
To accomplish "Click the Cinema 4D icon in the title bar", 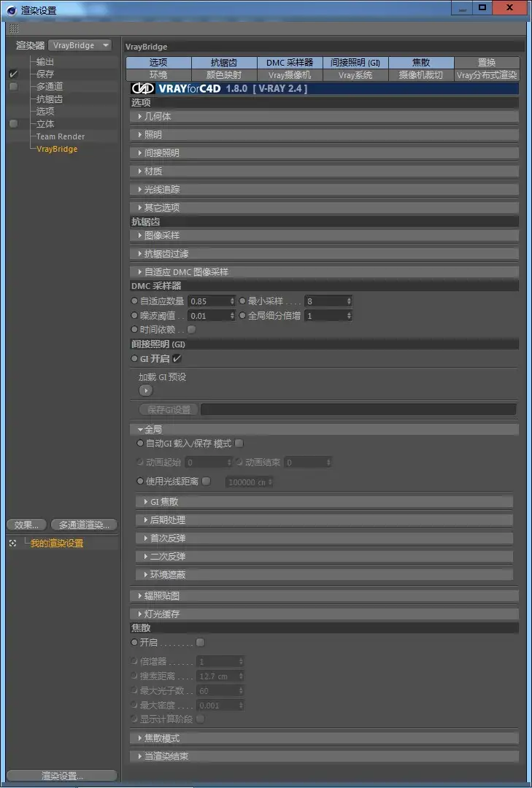I will pyautogui.click(x=12, y=10).
